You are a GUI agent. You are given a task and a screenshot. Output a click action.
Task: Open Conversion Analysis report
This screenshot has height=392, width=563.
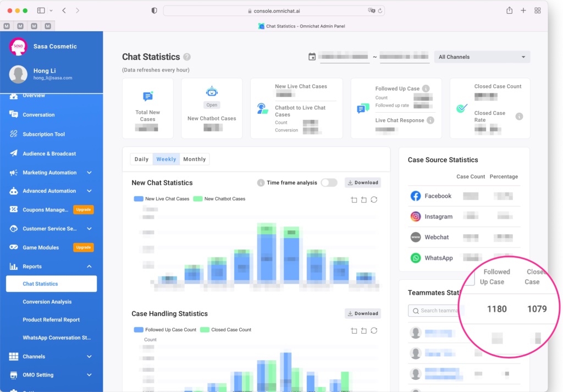click(x=47, y=302)
